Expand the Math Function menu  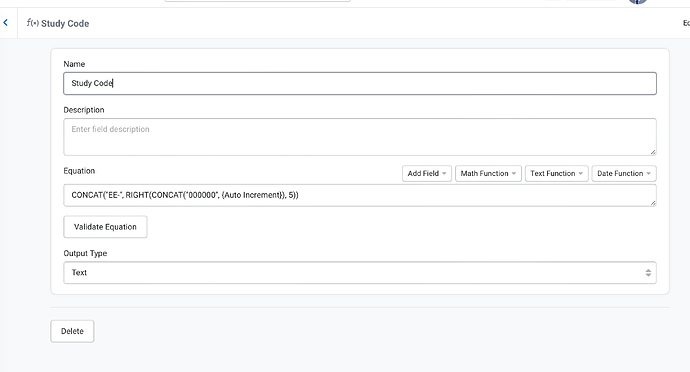coord(488,173)
